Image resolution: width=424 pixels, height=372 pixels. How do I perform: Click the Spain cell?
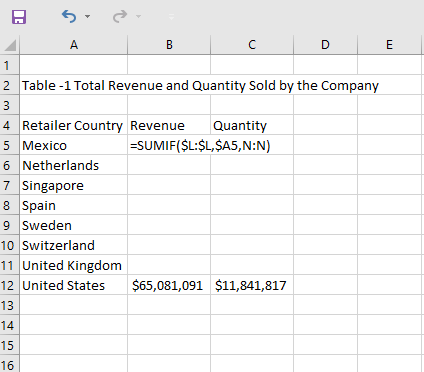pos(74,205)
